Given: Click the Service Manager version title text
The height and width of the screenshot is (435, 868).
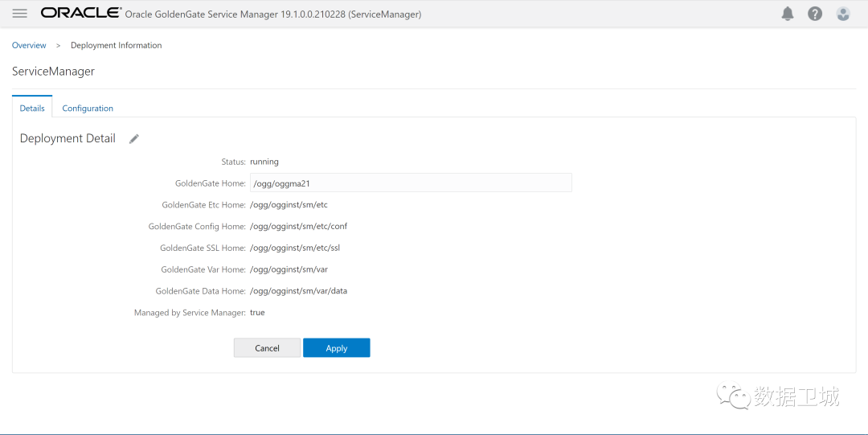Looking at the screenshot, I should [x=273, y=14].
